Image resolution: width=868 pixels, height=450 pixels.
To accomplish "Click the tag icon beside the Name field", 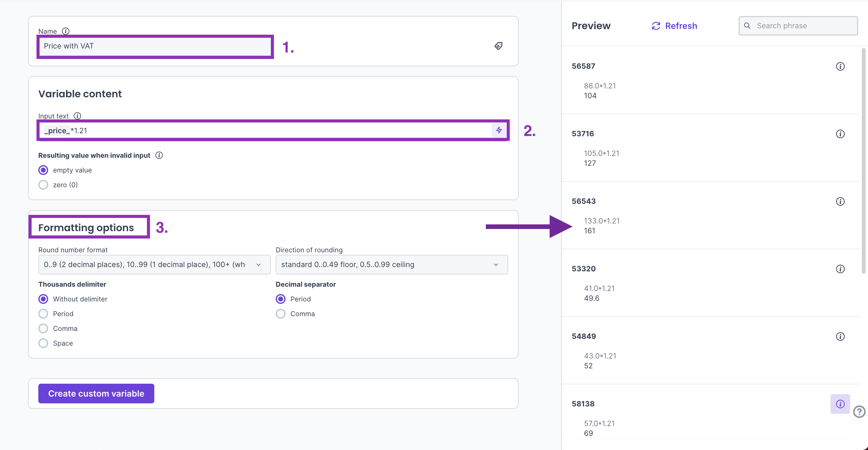I will 498,46.
